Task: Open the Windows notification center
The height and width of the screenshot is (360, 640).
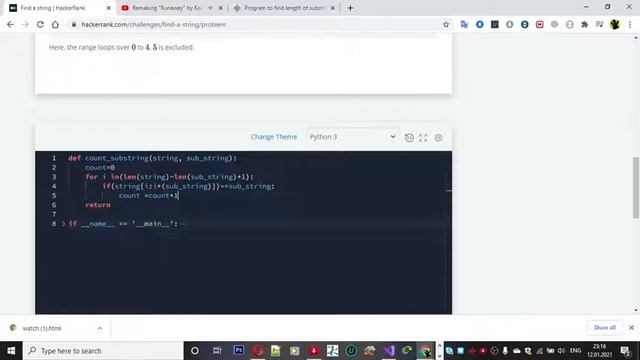Action: pyautogui.click(x=625, y=351)
